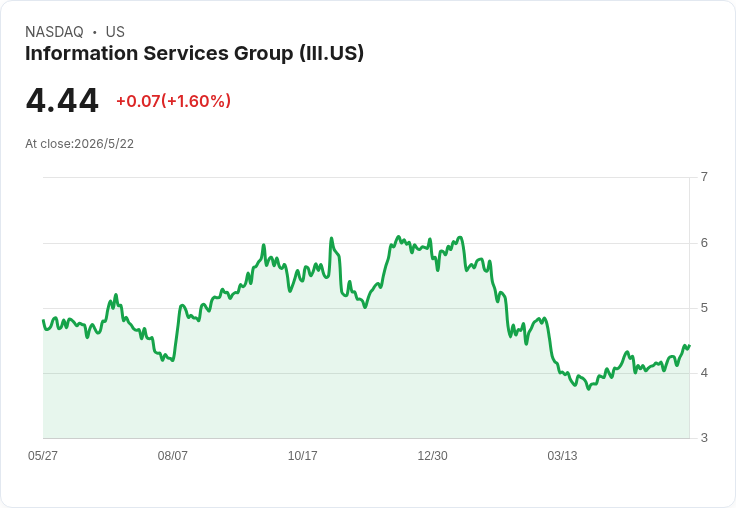Click the 7 value on price axis
Viewport: 736px width, 508px height.
pyautogui.click(x=704, y=177)
